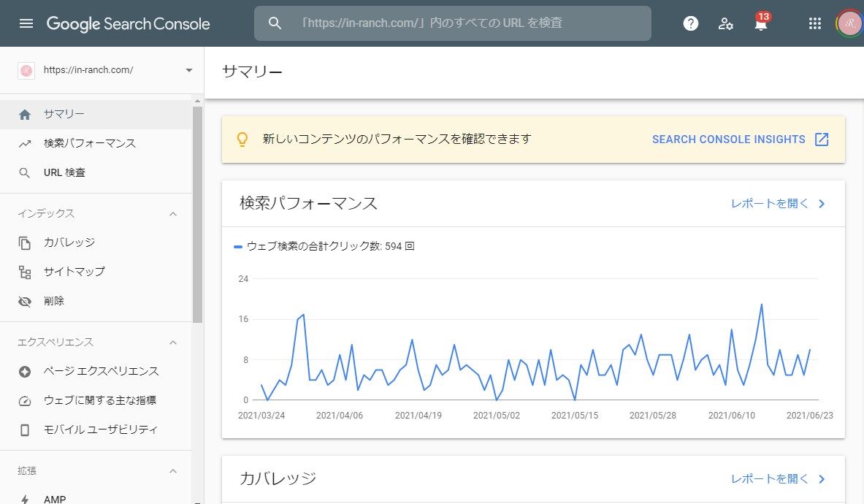Open 削除 in the sidebar
The image size is (864, 504).
coord(96,301)
